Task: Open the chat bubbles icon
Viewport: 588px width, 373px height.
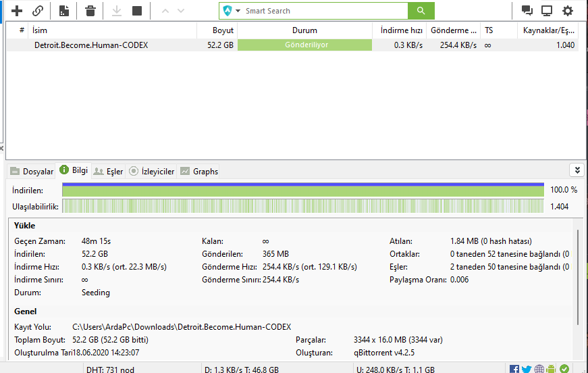Action: point(527,11)
